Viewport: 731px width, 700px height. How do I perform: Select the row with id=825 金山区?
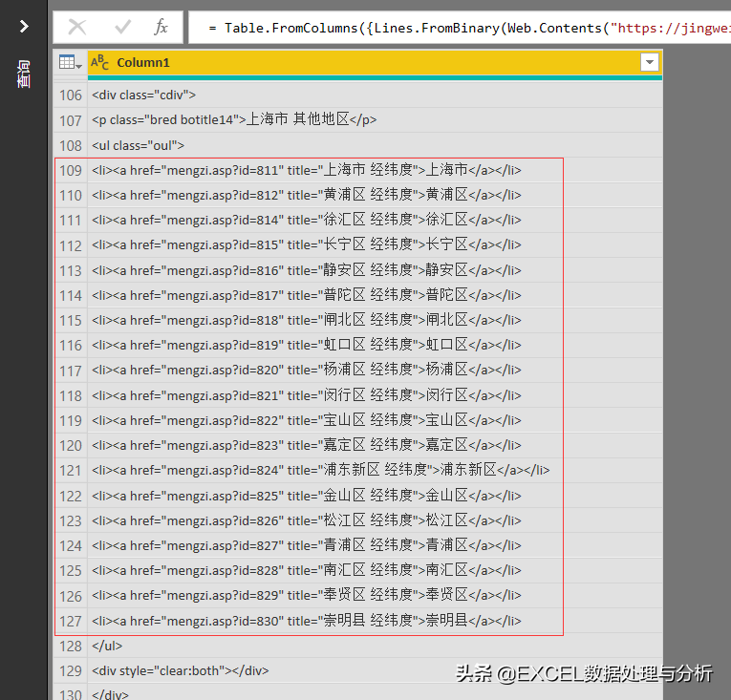[x=375, y=496]
